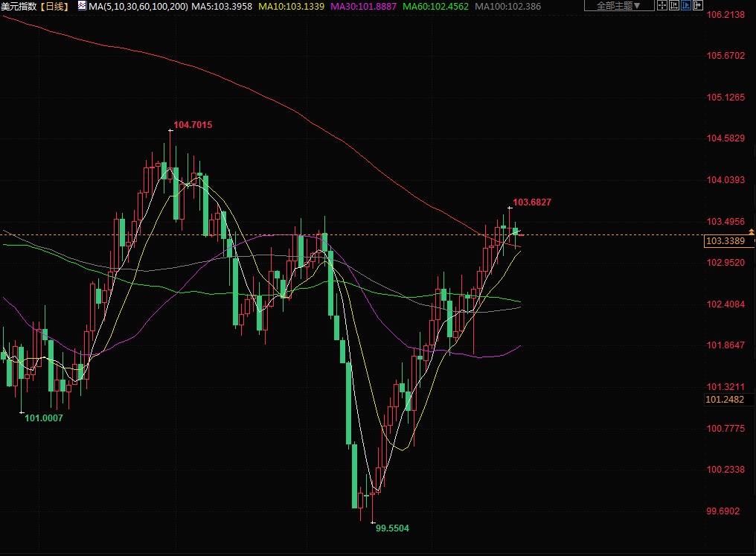The height and width of the screenshot is (556, 756).
Task: Click the 99.6902 axis price label
Action: pos(723,511)
